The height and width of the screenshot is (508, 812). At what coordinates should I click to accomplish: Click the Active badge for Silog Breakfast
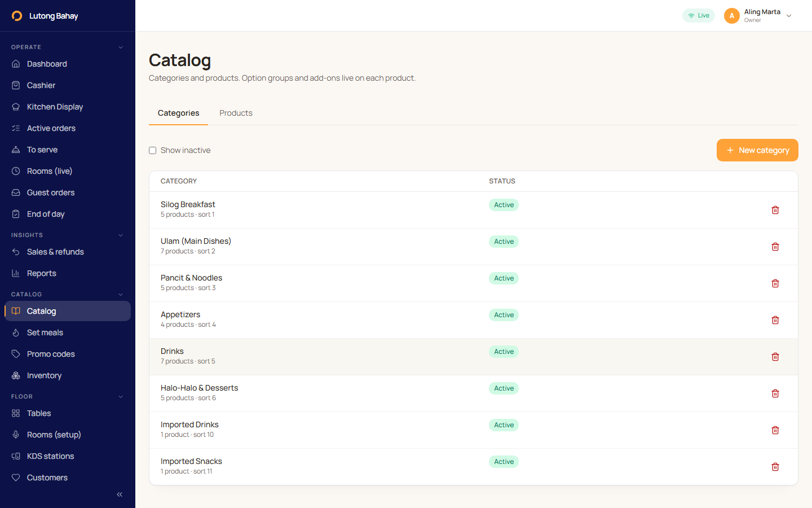click(x=504, y=205)
